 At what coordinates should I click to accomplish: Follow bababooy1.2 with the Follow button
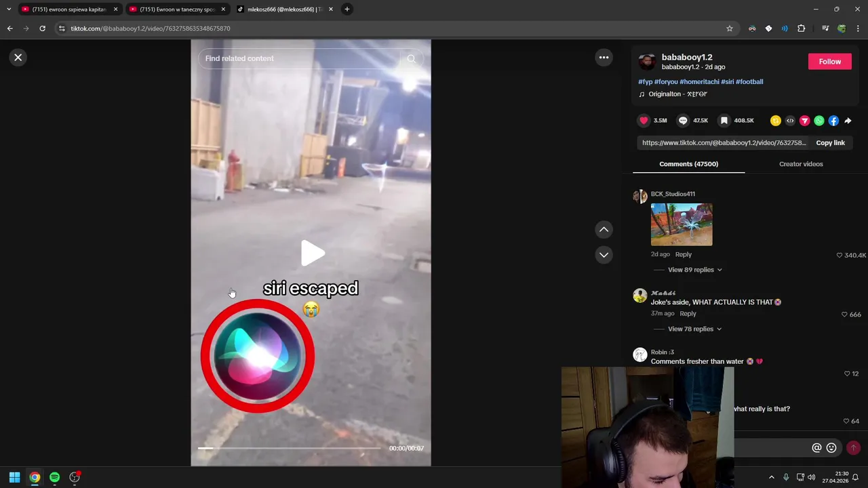click(829, 62)
